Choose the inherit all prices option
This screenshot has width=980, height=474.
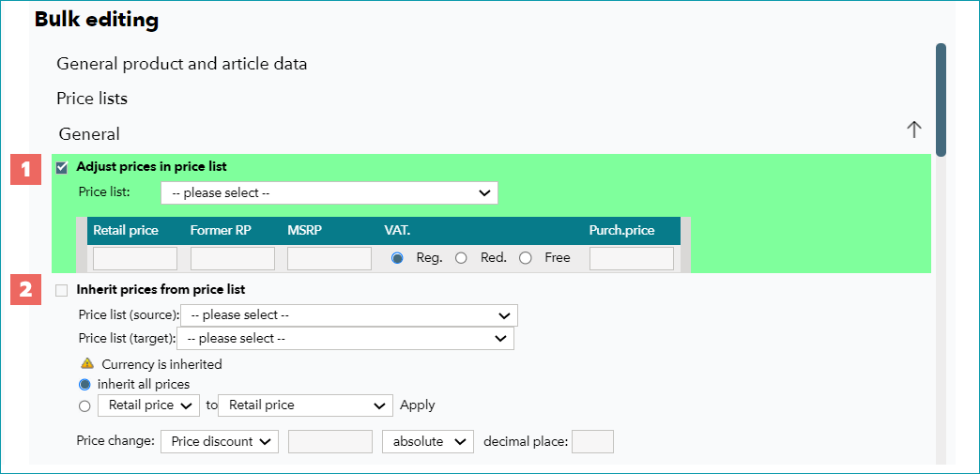click(85, 384)
